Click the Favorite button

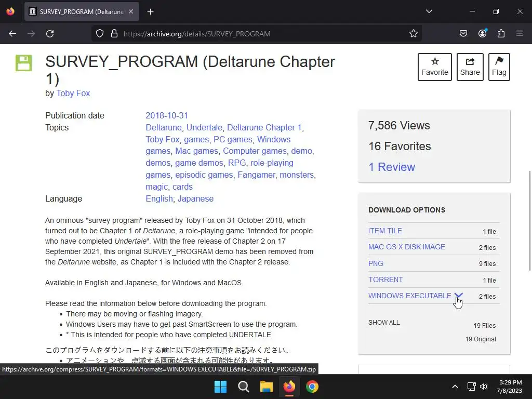click(x=435, y=67)
